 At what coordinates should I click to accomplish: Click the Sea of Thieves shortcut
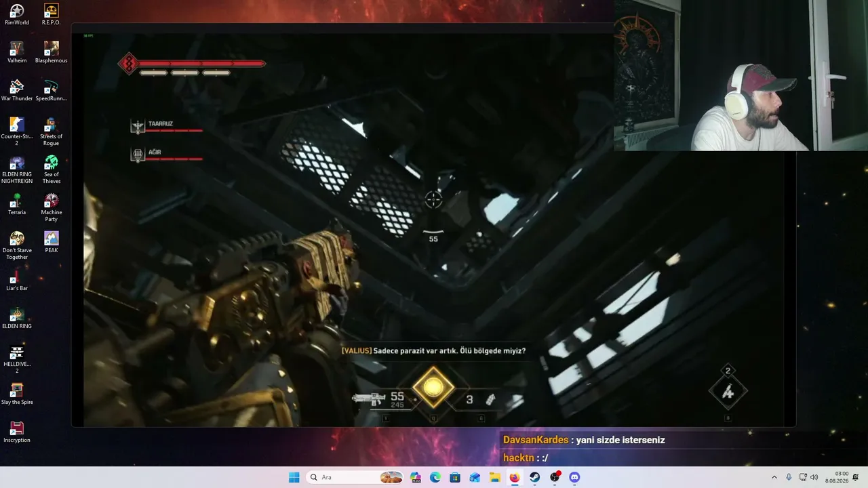(x=52, y=169)
